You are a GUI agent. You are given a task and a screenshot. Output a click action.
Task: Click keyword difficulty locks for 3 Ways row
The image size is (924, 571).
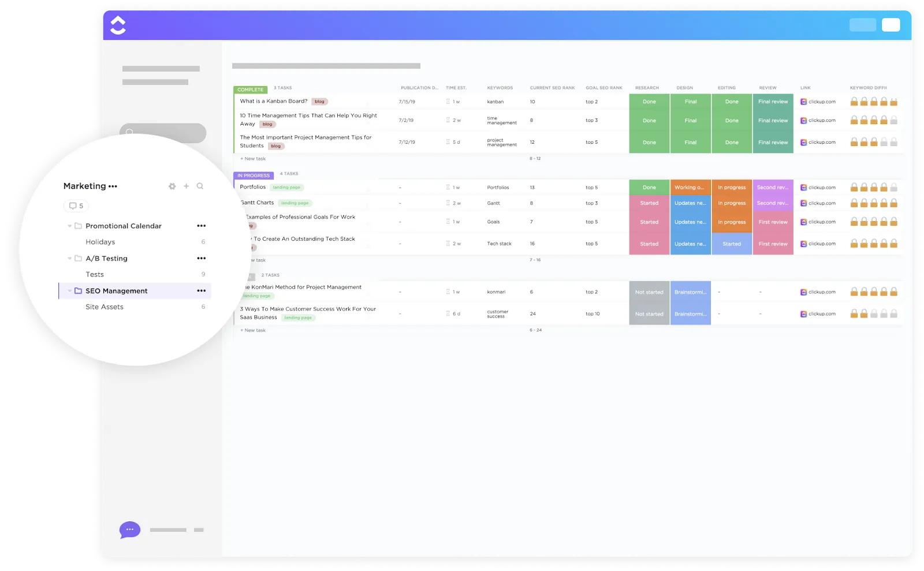click(x=874, y=314)
